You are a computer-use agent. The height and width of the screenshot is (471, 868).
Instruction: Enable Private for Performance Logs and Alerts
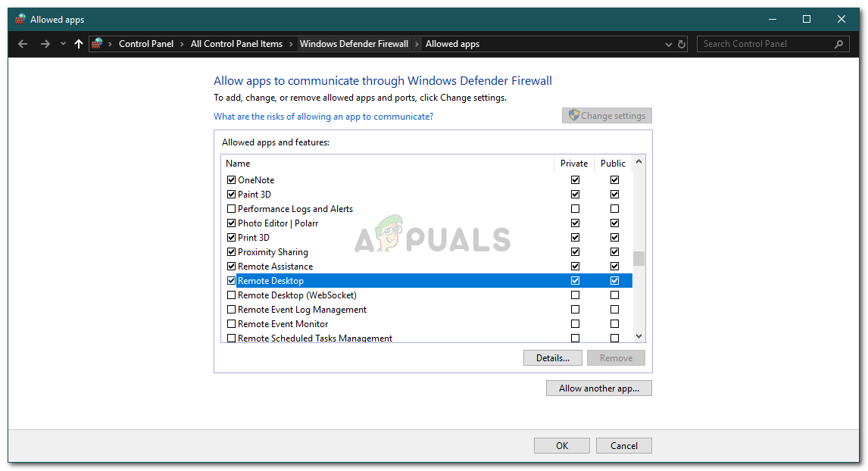[575, 209]
